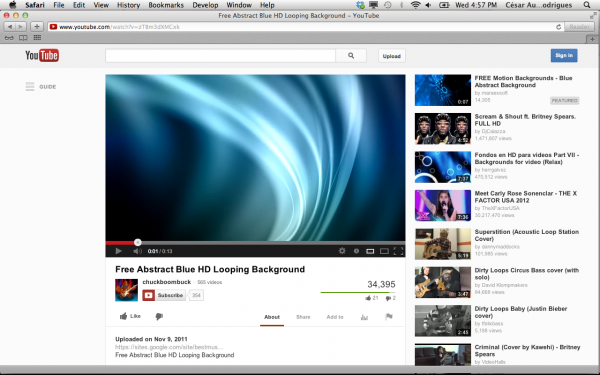
Task: Play the video with the play button
Action: point(118,251)
